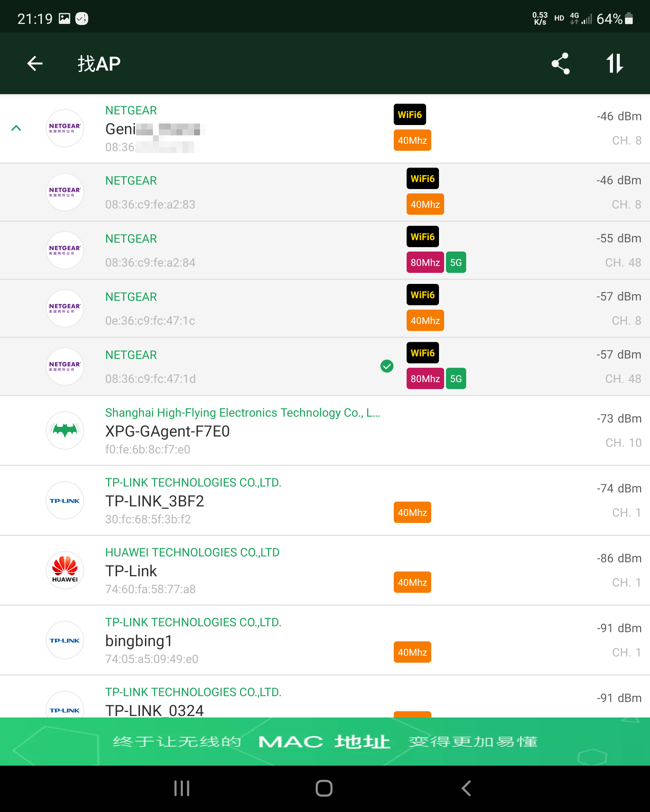650x812 pixels.
Task: Open the TP-LINK_3BF2 network entry
Action: pos(325,501)
